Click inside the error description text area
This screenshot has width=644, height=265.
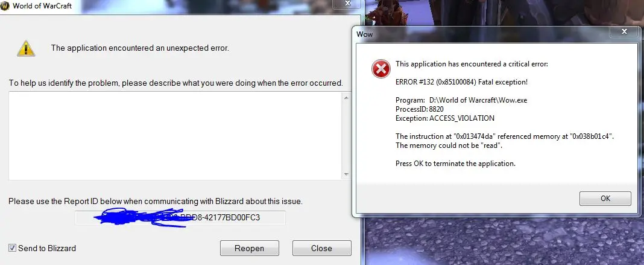pyautogui.click(x=175, y=136)
